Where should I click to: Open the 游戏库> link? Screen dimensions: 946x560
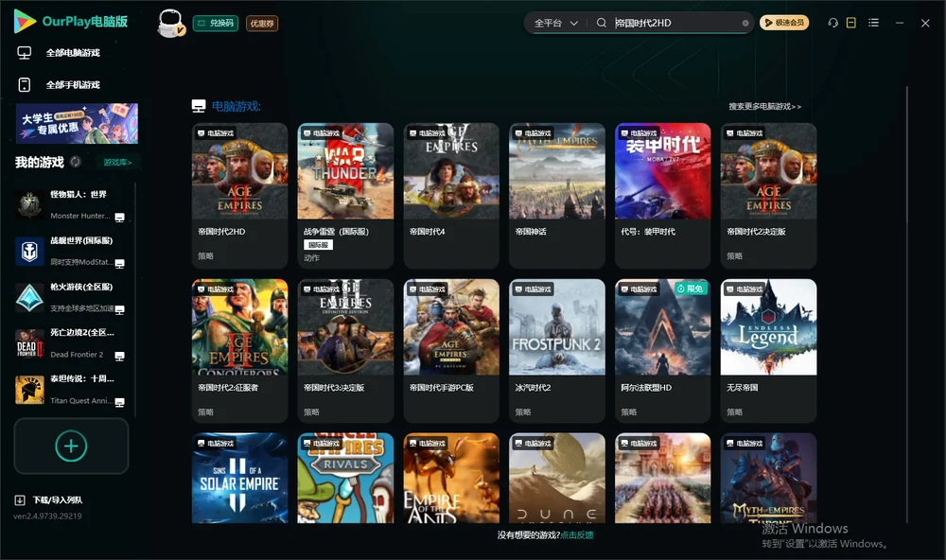point(117,162)
